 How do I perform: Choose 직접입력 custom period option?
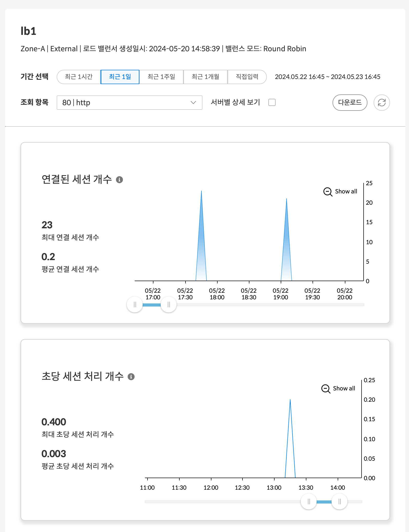[x=247, y=77]
